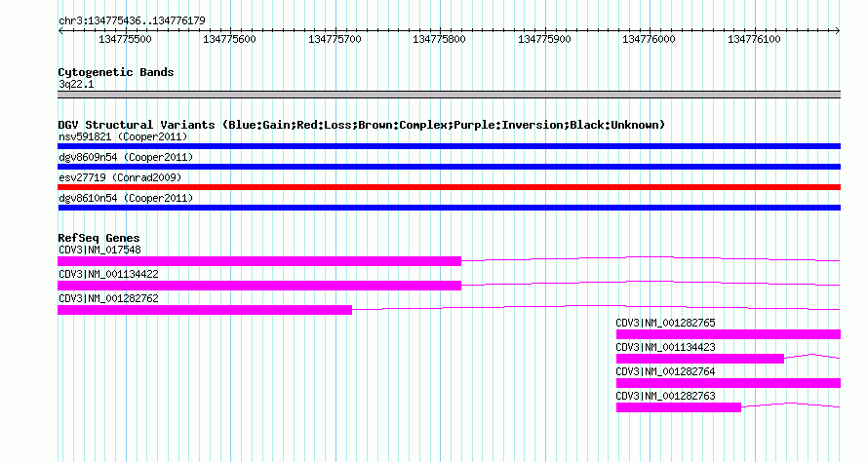
Task: Click blue gain bar for nsv591821
Action: tap(449, 146)
